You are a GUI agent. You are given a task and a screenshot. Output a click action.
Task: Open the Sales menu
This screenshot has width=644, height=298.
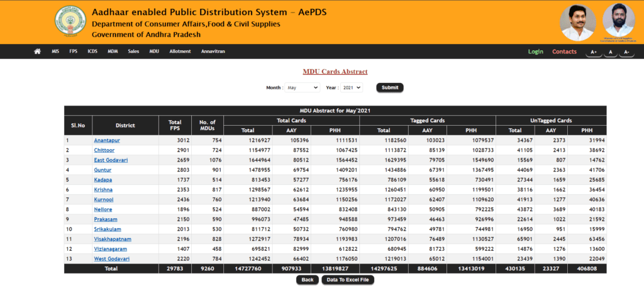(133, 52)
